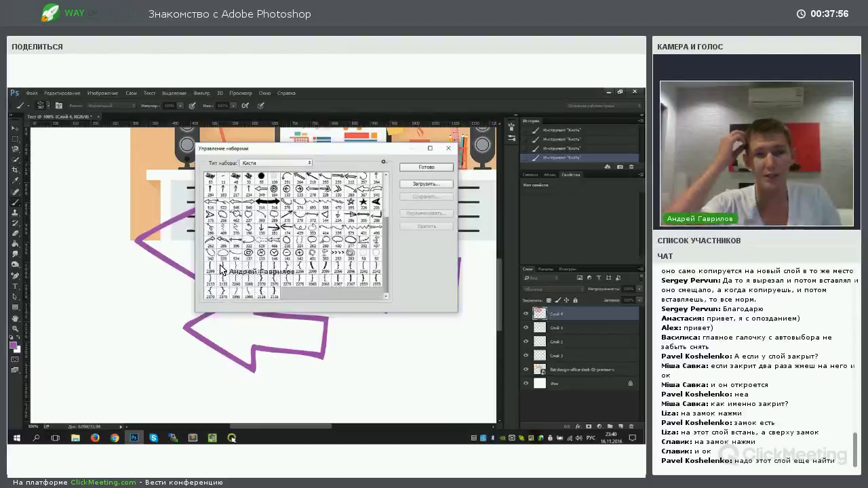The height and width of the screenshot is (488, 868).
Task: Select the Eyedropper tool
Action: tap(14, 180)
